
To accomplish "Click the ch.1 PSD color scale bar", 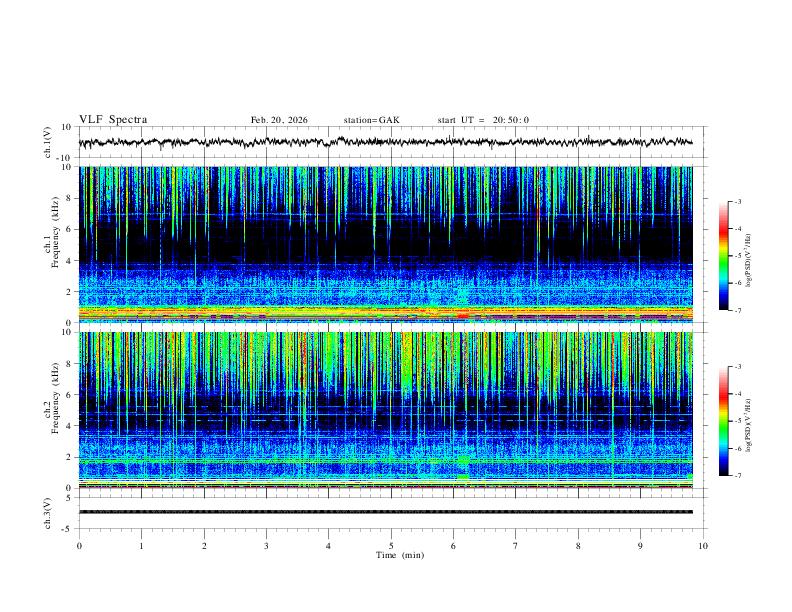I will [x=723, y=256].
